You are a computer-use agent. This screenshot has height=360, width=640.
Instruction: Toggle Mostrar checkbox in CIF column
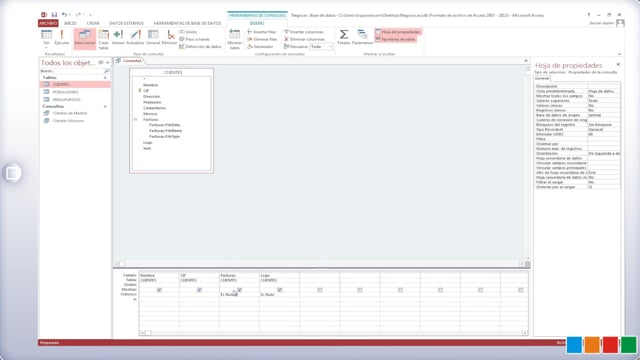click(199, 290)
